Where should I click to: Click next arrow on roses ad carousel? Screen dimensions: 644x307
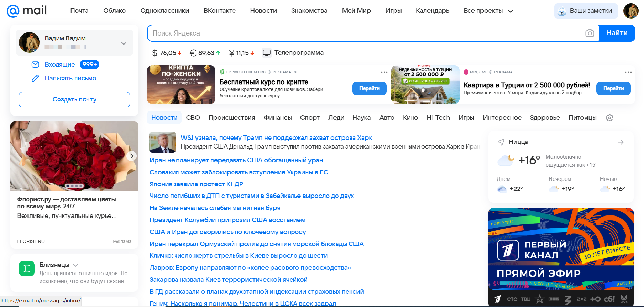[x=132, y=156]
